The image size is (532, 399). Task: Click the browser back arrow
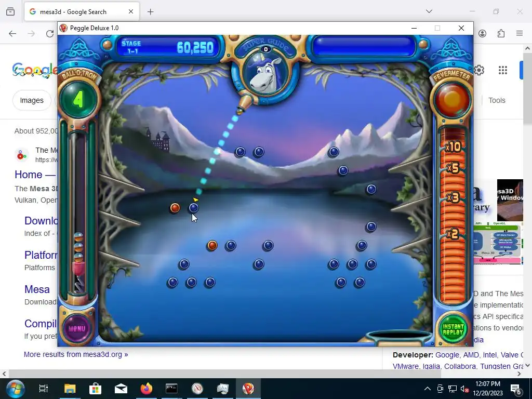pos(12,33)
